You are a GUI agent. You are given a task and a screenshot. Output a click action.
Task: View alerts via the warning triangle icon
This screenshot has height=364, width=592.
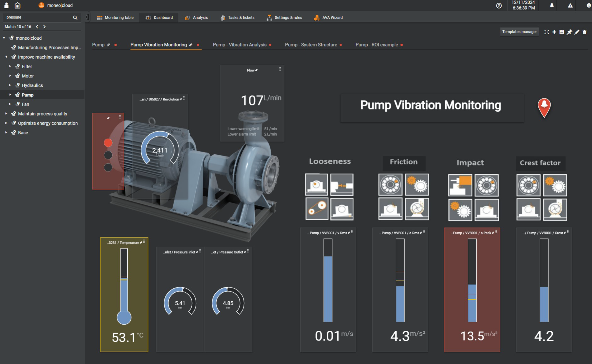coord(570,5)
